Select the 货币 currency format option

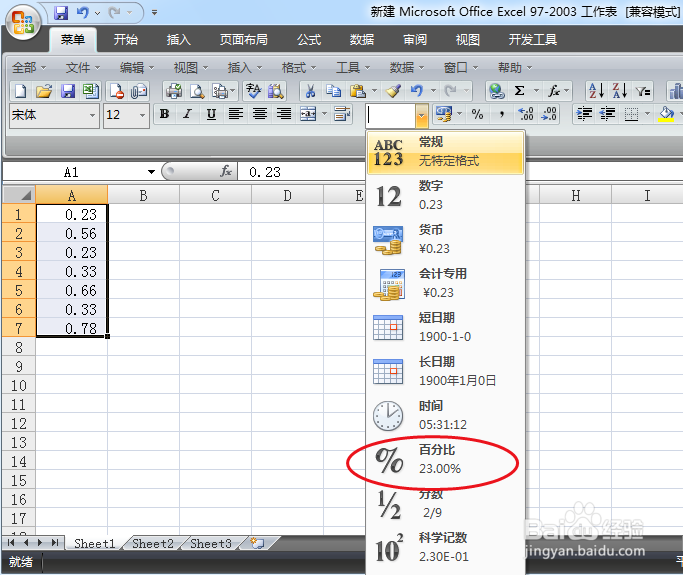pos(445,239)
